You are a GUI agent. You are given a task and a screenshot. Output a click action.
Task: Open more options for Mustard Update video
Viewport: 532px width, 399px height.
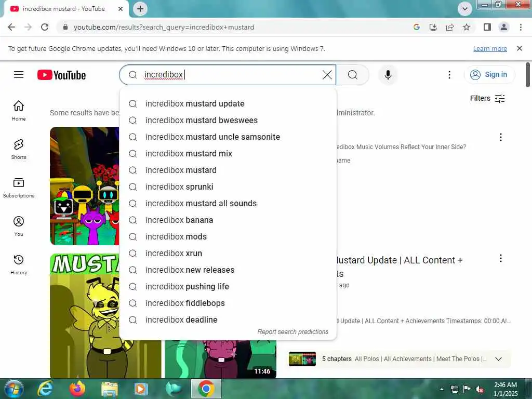coord(500,258)
